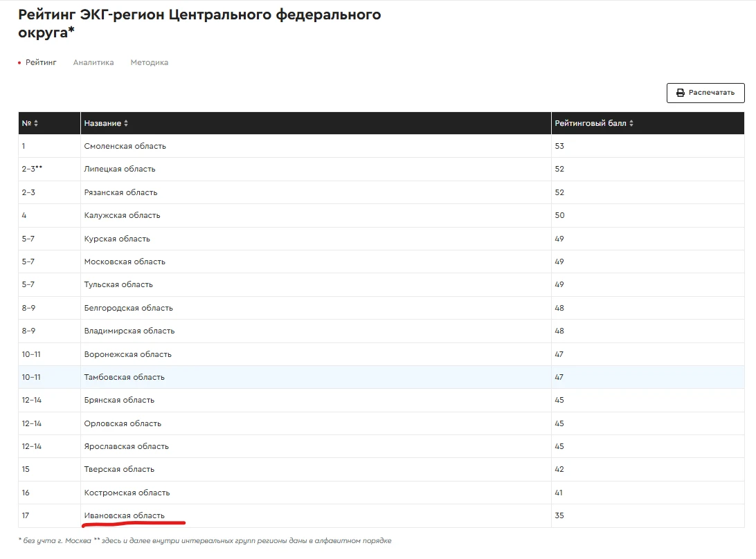Image resolution: width=756 pixels, height=559 pixels.
Task: Select the highlighted Тамбовская область row
Action: click(381, 377)
